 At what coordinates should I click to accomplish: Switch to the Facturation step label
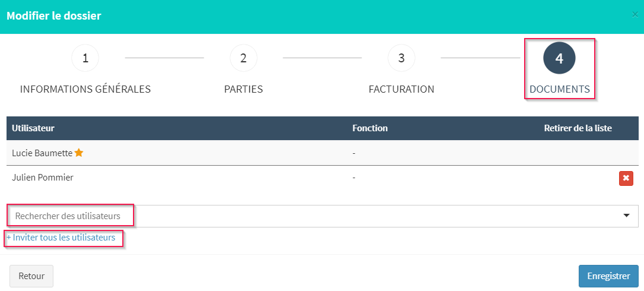pyautogui.click(x=402, y=89)
